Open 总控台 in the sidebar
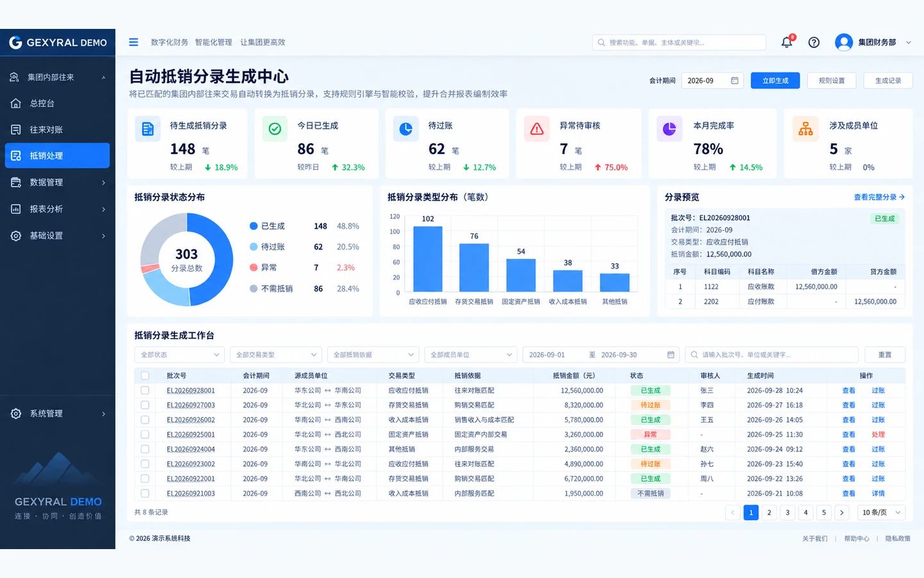The height and width of the screenshot is (578, 924). [x=58, y=103]
